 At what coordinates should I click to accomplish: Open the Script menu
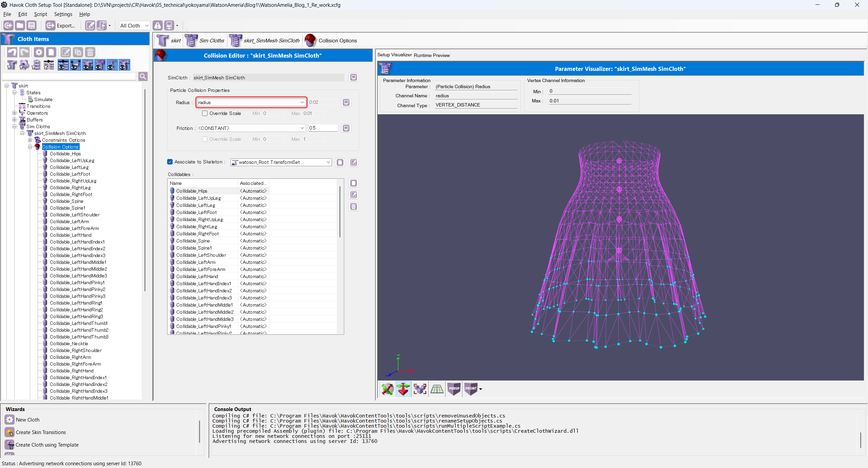click(40, 14)
